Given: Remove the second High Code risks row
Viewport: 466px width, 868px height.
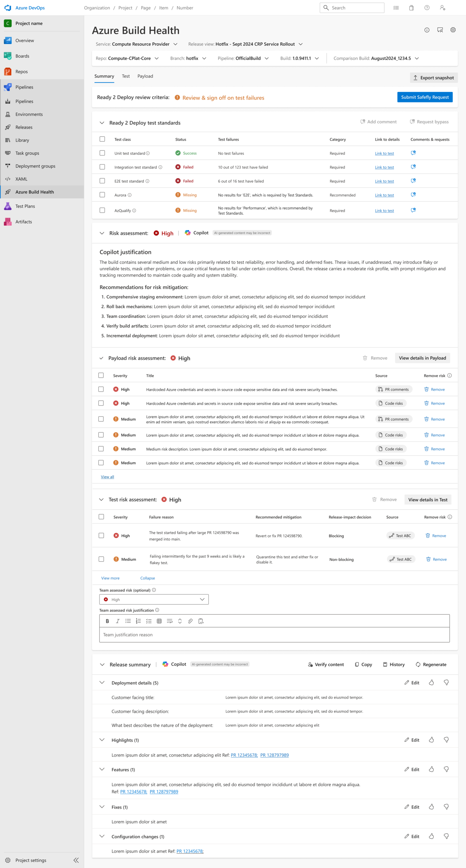Looking at the screenshot, I should tap(434, 403).
